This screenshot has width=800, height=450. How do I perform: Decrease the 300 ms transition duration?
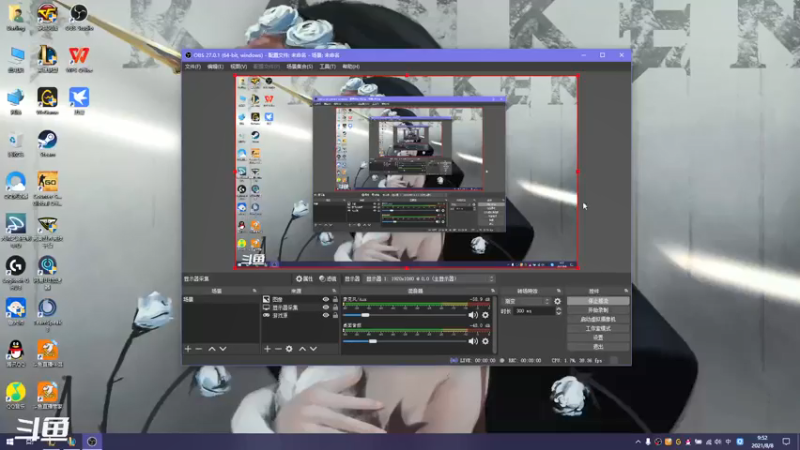coord(559,313)
